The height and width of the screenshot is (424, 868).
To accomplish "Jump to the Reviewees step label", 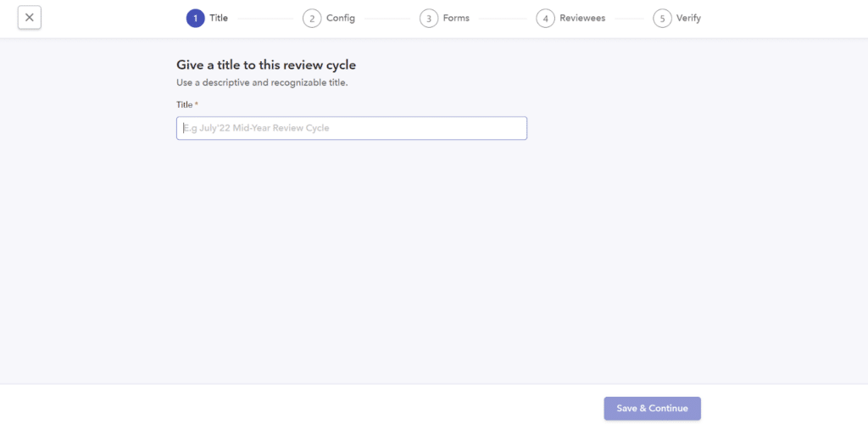I will point(582,19).
